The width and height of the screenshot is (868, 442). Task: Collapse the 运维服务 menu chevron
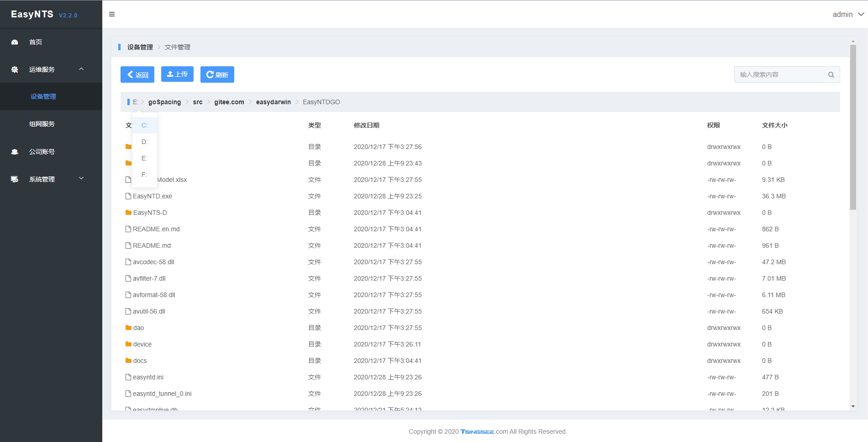coord(81,69)
